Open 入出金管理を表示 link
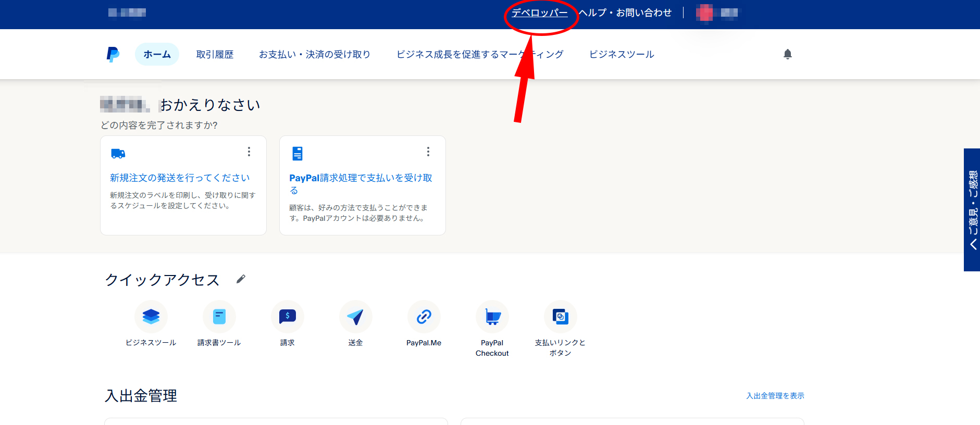The image size is (980, 425). [x=775, y=396]
